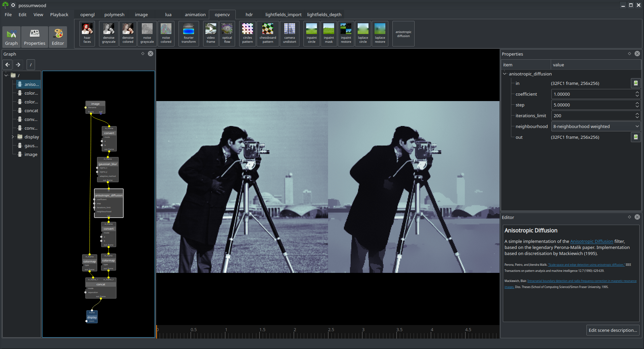The width and height of the screenshot is (644, 349).
Task: Open neighbourhood dropdown
Action: coord(596,126)
